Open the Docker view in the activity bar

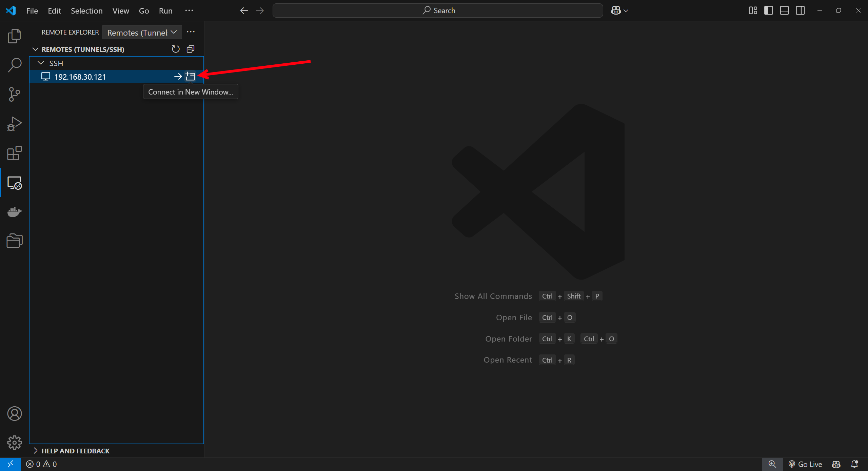coord(14,212)
